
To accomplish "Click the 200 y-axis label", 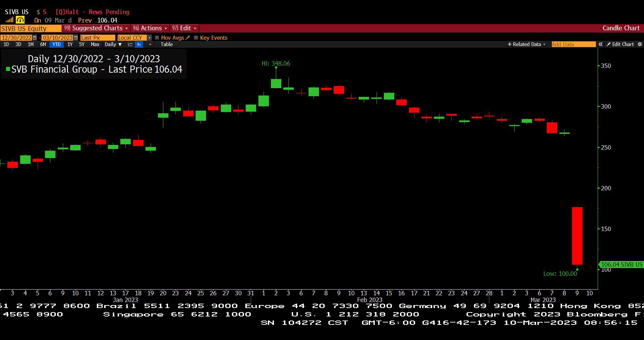I will click(606, 188).
